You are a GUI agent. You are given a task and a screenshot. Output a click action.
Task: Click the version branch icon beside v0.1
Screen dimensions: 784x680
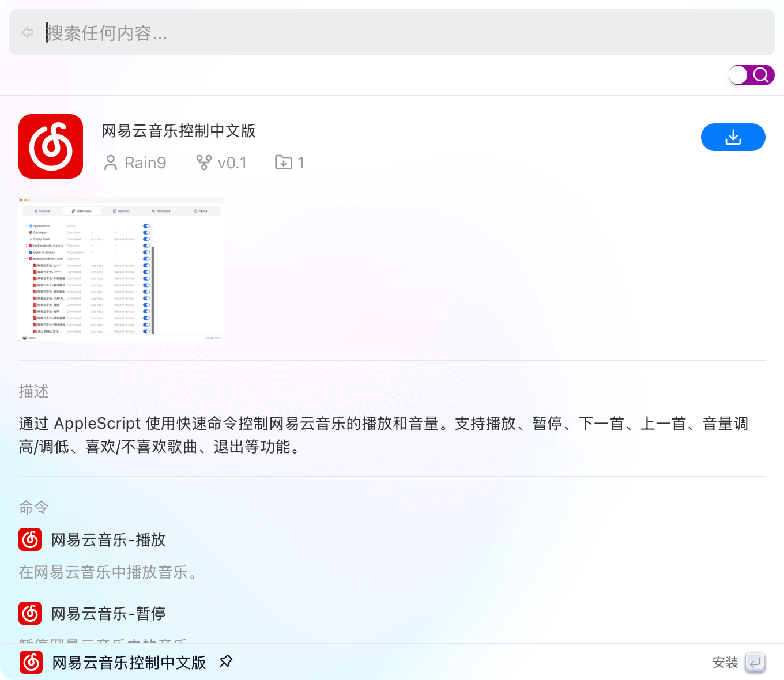[203, 163]
